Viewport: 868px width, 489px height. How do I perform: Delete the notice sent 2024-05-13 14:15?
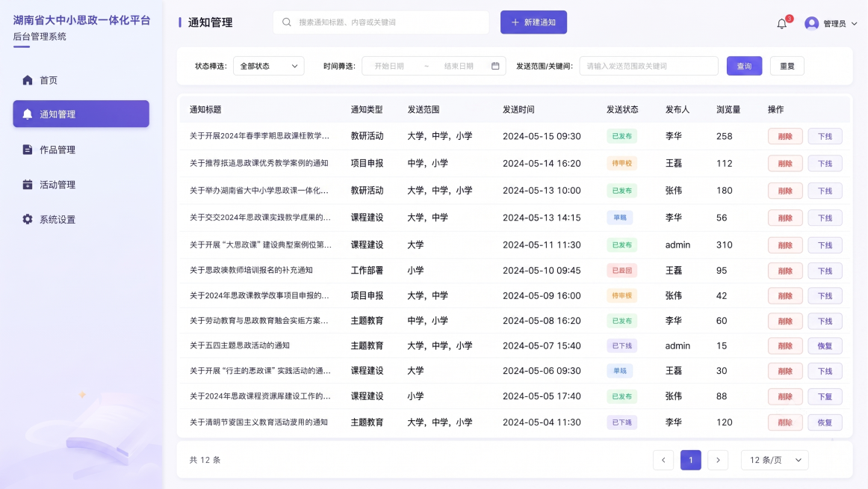pos(785,218)
